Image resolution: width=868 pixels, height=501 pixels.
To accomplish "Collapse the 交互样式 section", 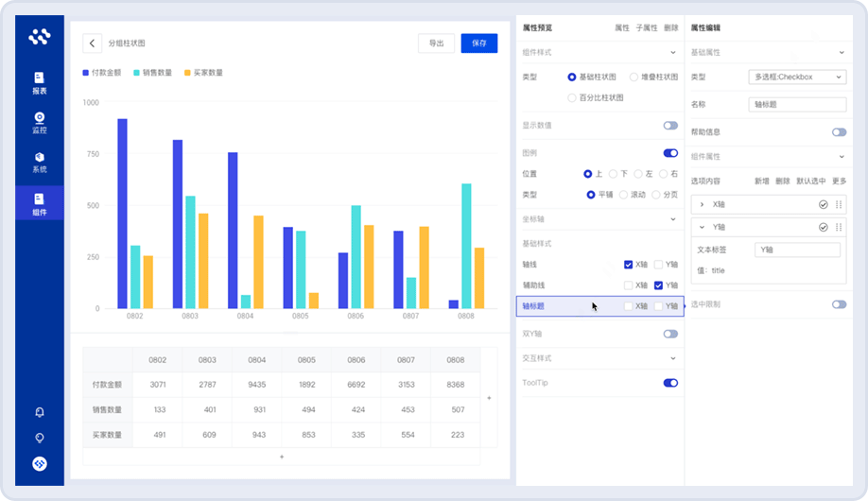I will point(673,358).
